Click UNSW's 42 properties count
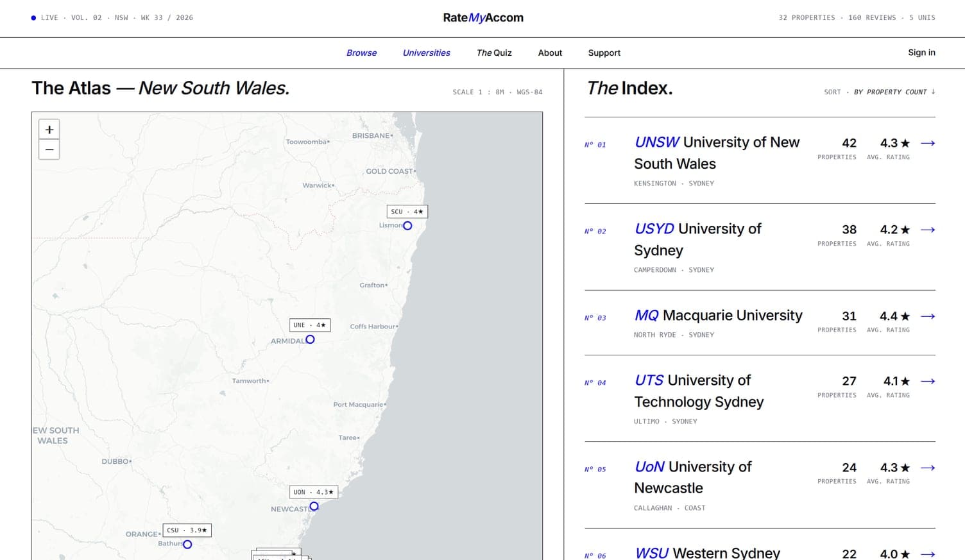This screenshot has width=965, height=560. pyautogui.click(x=848, y=143)
